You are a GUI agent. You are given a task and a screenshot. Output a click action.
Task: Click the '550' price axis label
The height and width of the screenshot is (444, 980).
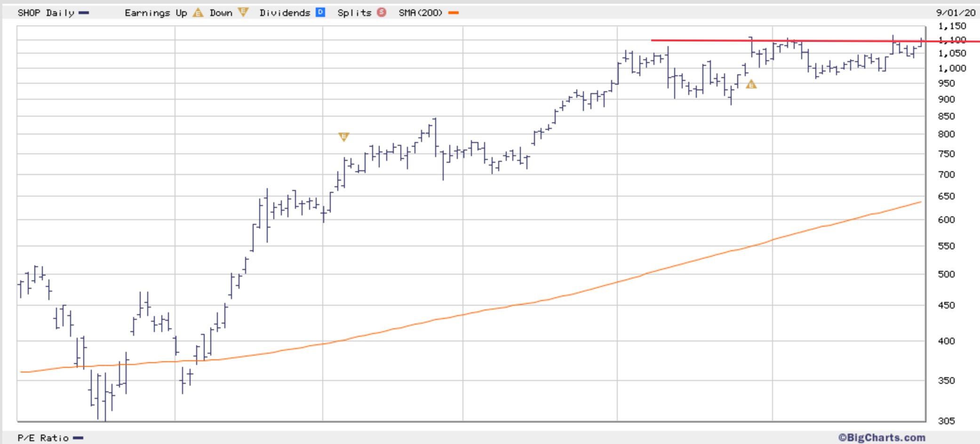pyautogui.click(x=947, y=246)
